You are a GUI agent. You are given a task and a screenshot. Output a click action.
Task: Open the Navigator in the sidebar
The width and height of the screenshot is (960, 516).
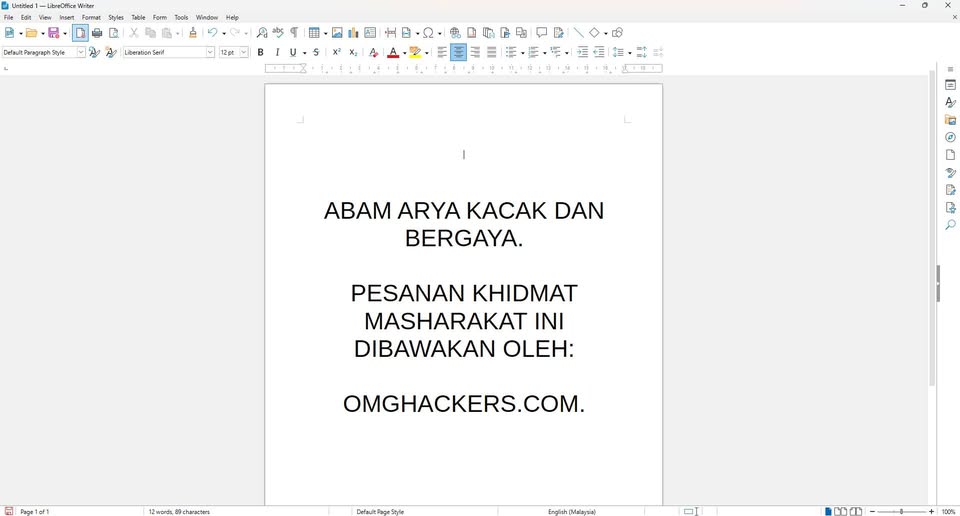(950, 137)
